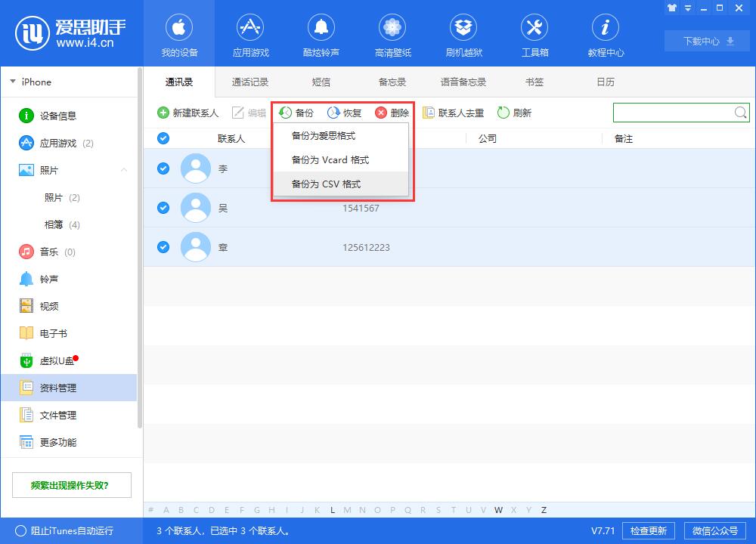Click 联系人去重 dedupe contacts icon
Image resolution: width=756 pixels, height=544 pixels.
coord(429,113)
